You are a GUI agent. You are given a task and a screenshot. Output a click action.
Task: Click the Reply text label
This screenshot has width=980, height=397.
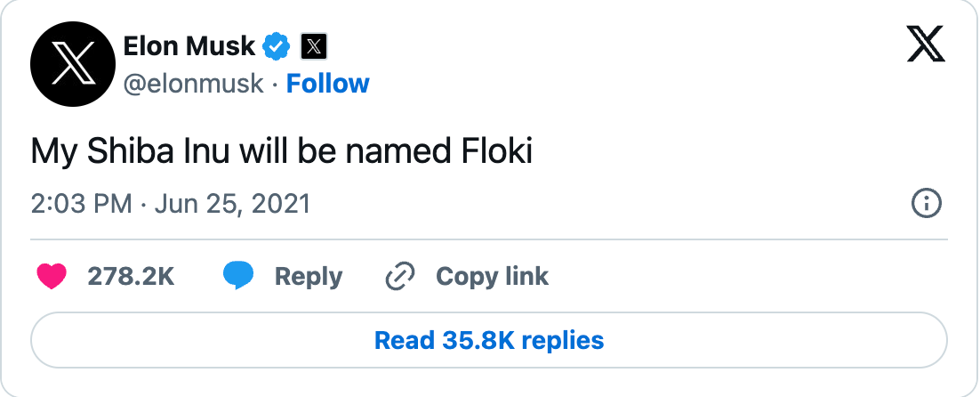tap(309, 276)
